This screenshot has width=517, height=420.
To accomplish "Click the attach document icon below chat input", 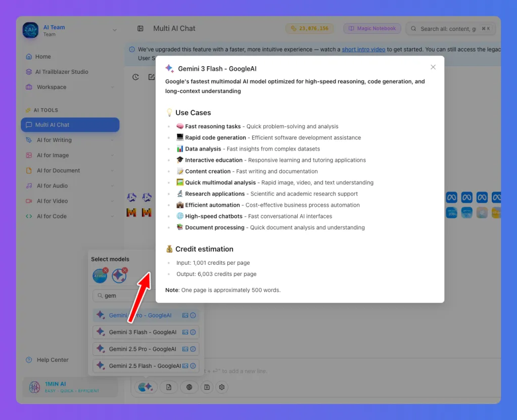I will click(x=169, y=387).
